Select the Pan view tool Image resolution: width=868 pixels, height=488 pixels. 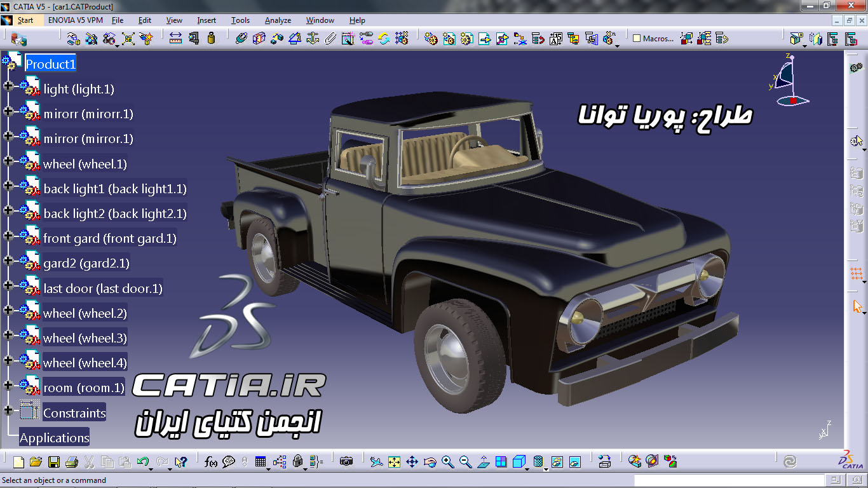tap(412, 462)
